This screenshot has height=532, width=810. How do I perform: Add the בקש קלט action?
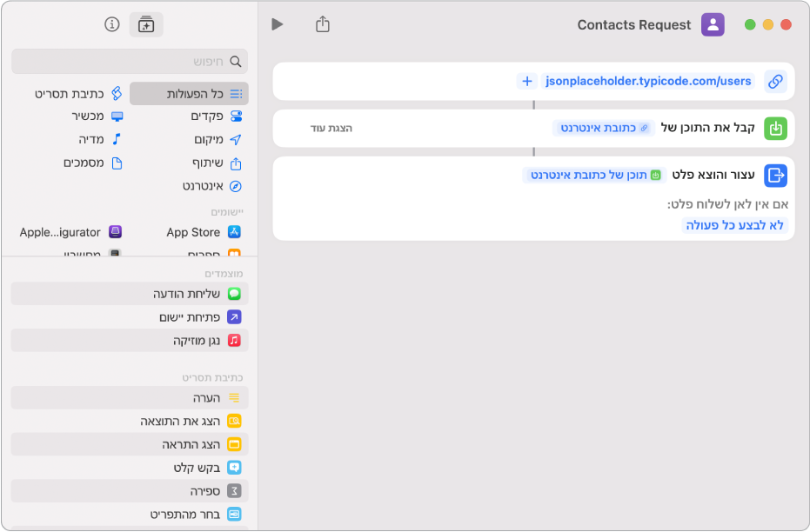pyautogui.click(x=130, y=468)
